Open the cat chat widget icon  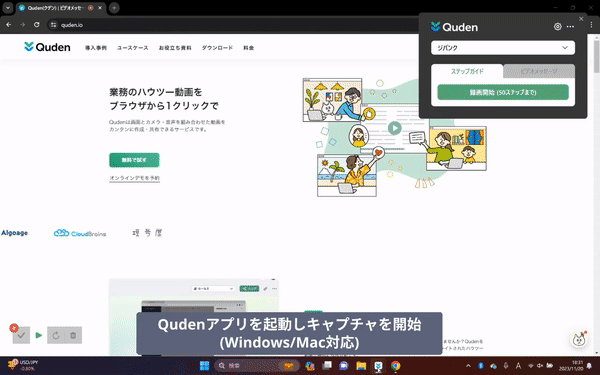pyautogui.click(x=579, y=339)
